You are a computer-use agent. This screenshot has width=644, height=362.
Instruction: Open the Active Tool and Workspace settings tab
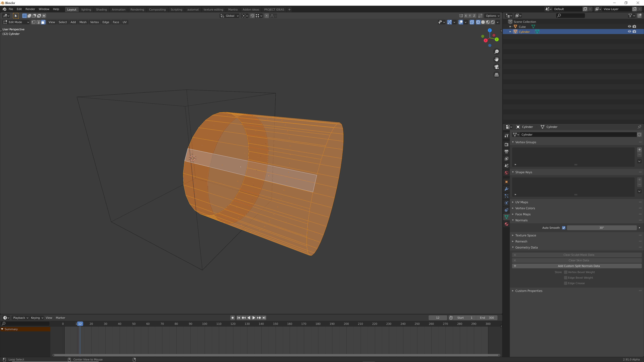click(506, 135)
